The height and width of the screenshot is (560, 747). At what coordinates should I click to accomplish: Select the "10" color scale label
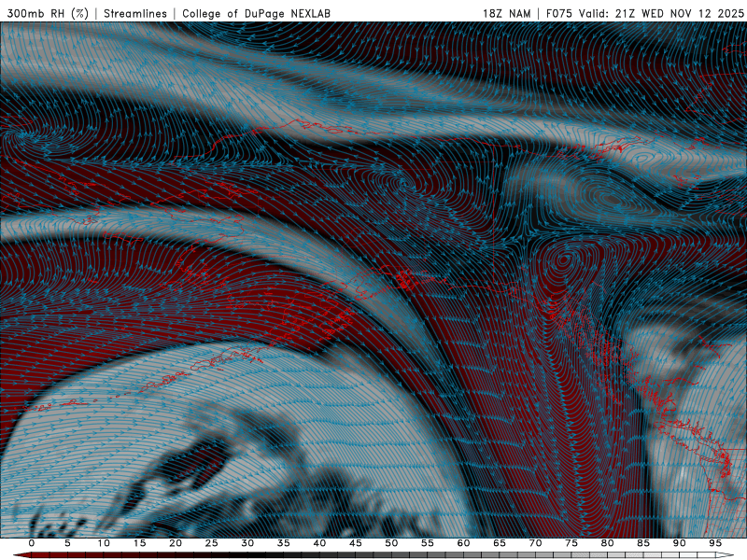pyautogui.click(x=104, y=543)
